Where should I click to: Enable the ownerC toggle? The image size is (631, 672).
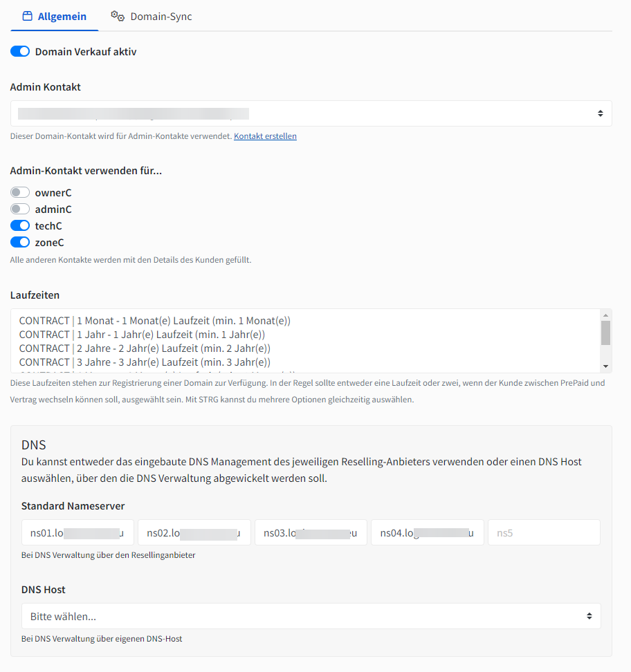pos(20,193)
